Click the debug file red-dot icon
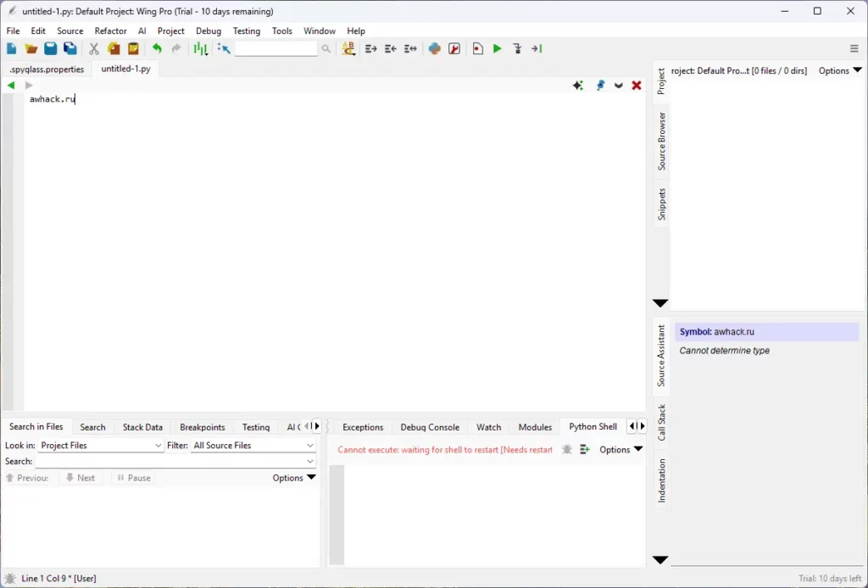The width and height of the screenshot is (868, 588). tap(478, 48)
